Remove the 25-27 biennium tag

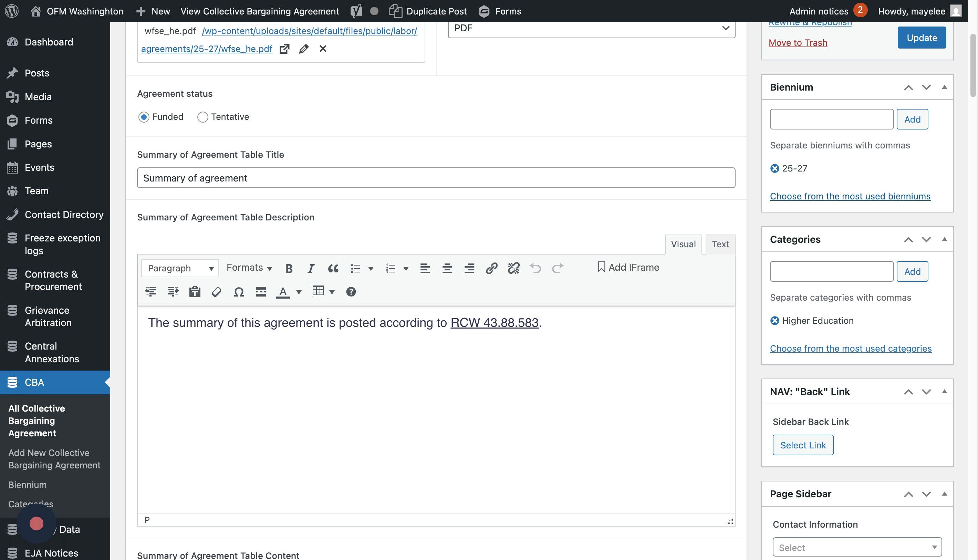(x=774, y=168)
